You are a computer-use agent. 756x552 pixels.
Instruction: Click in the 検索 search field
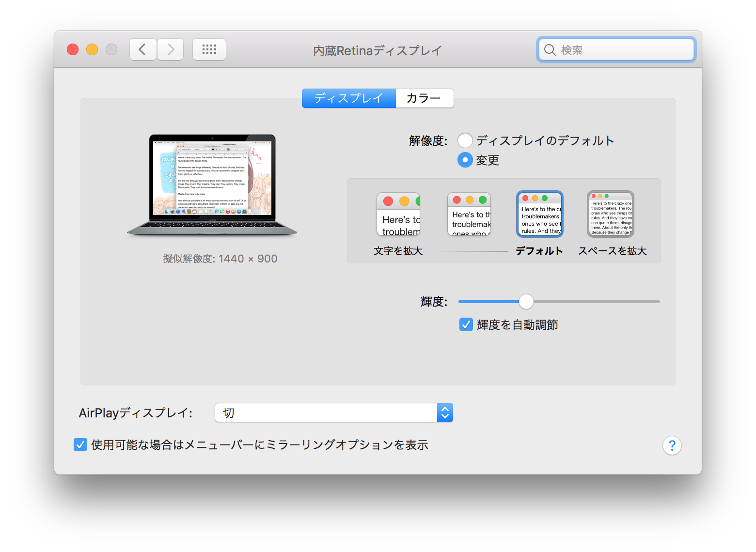(x=616, y=50)
